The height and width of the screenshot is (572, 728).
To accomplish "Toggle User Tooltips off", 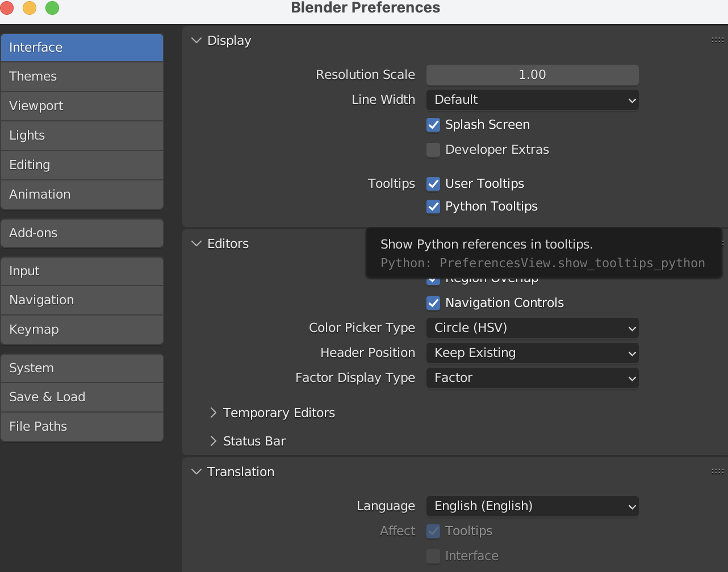I will click(433, 184).
